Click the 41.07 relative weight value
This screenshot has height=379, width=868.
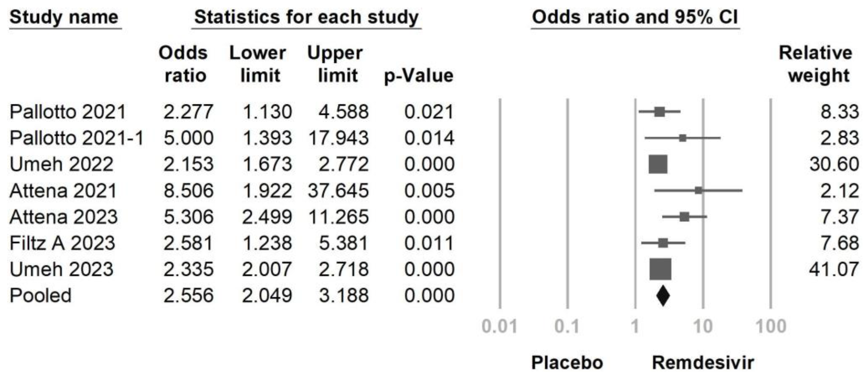(834, 270)
